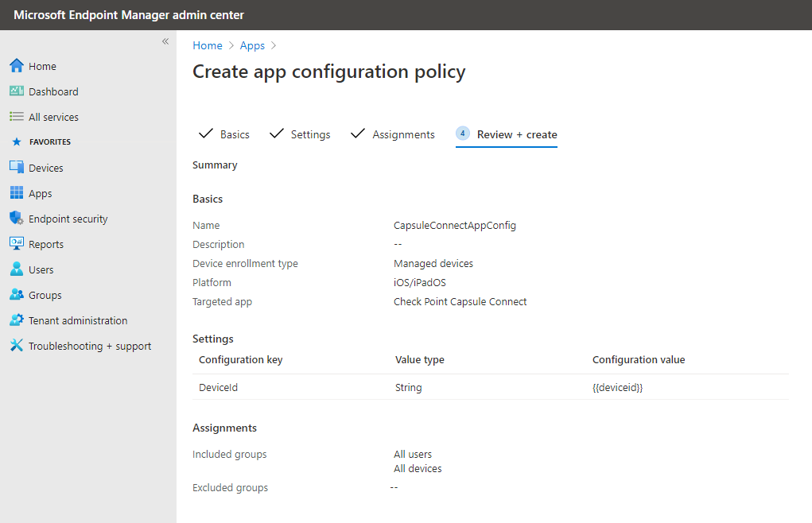The height and width of the screenshot is (523, 812).
Task: Click the Check Point Capsule Connect value
Action: click(460, 301)
